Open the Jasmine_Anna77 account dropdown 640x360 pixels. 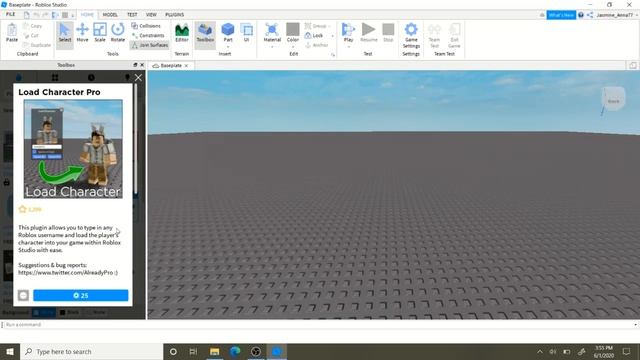(617, 15)
